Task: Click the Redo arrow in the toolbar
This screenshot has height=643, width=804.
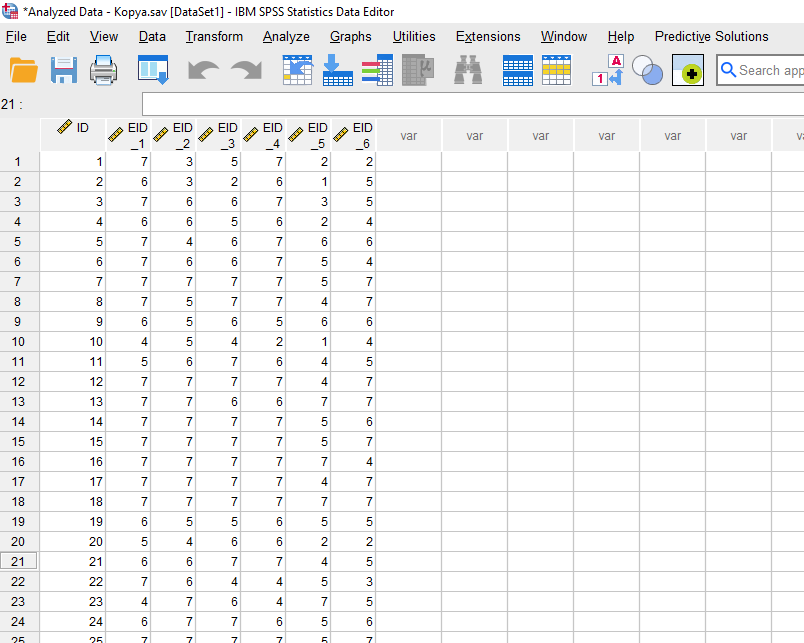Action: click(x=245, y=70)
